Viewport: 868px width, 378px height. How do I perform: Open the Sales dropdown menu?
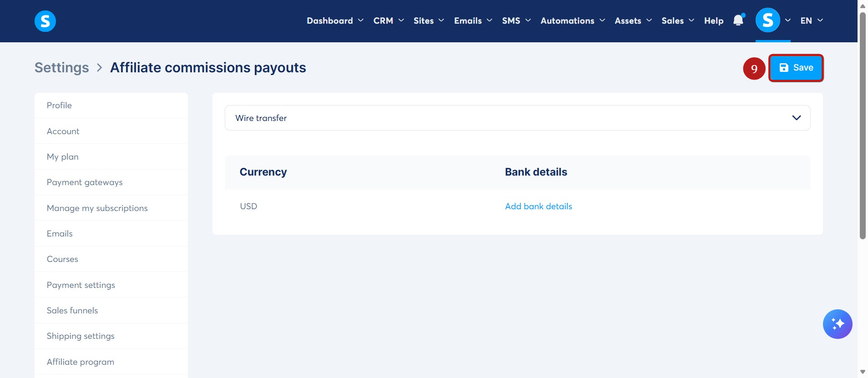coord(677,20)
